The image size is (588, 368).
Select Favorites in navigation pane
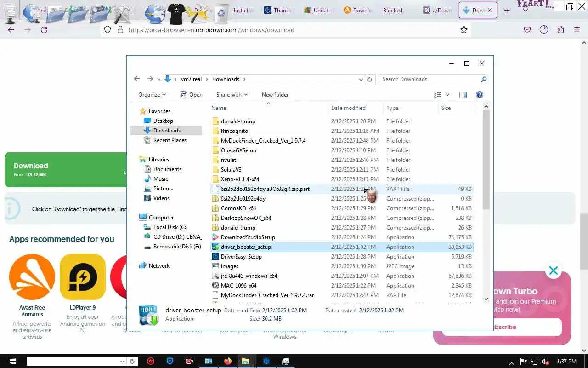point(159,111)
